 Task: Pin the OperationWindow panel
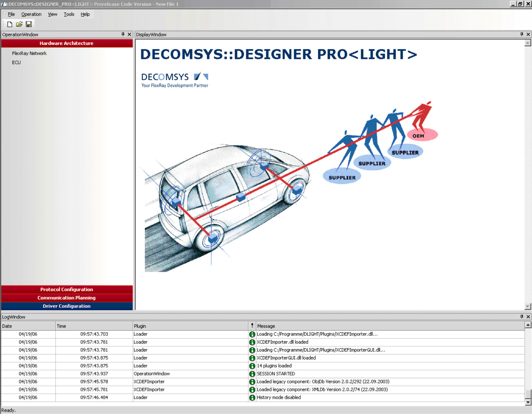pyautogui.click(x=123, y=34)
